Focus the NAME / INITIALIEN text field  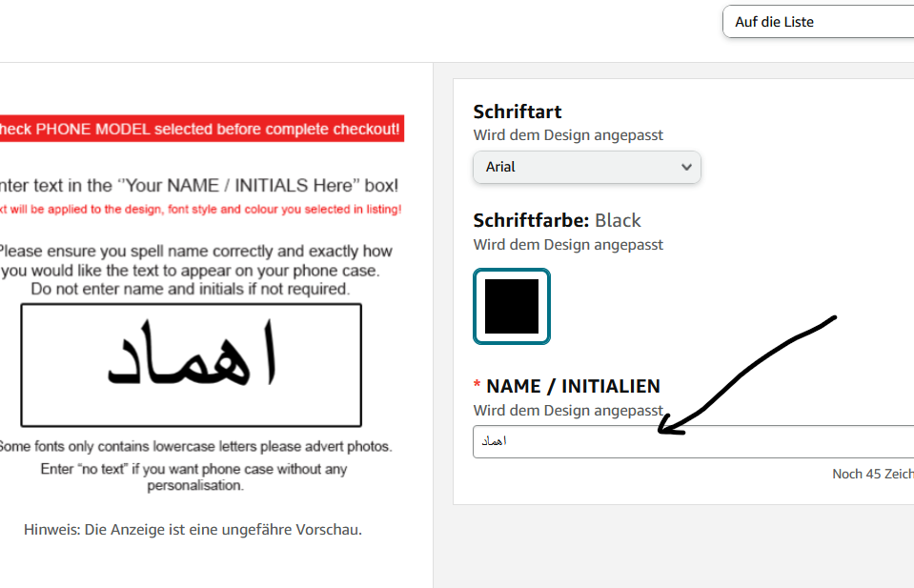694,442
